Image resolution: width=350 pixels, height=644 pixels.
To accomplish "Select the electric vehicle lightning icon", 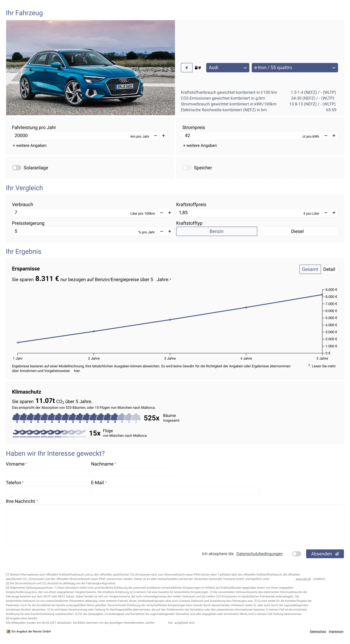I will (186, 68).
